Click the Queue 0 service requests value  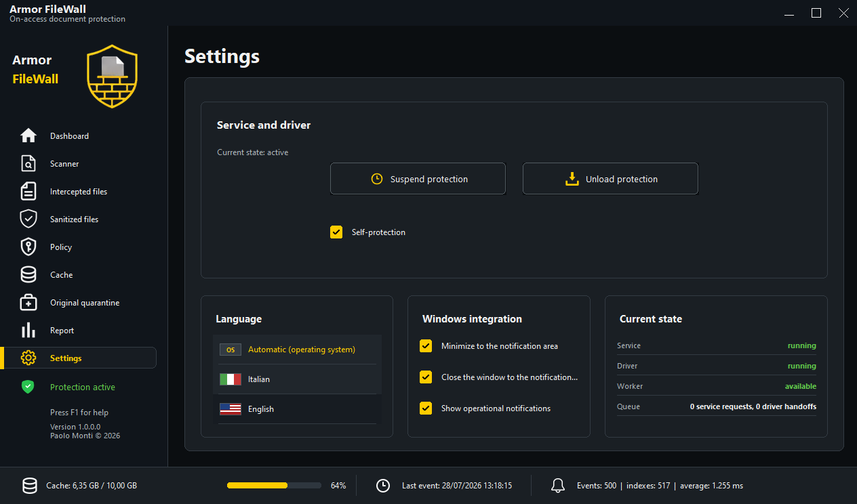[753, 406]
